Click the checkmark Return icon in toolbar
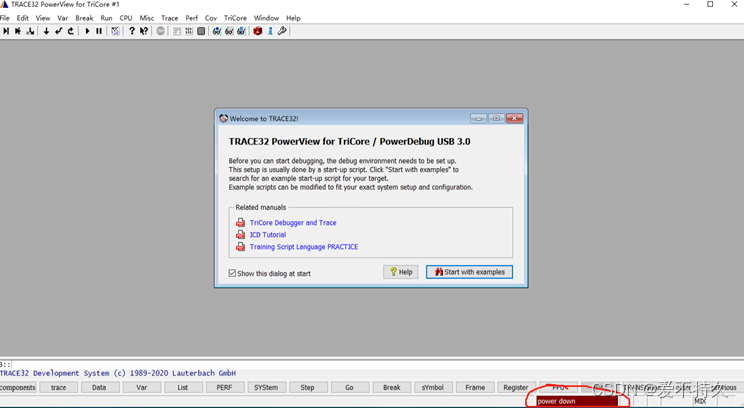The height and width of the screenshot is (408, 744). click(58, 31)
